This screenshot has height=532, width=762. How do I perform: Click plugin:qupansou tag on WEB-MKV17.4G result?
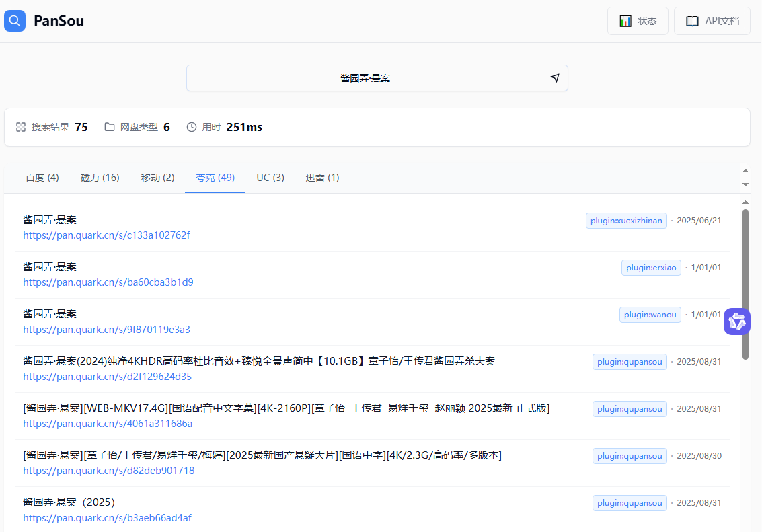coord(630,409)
